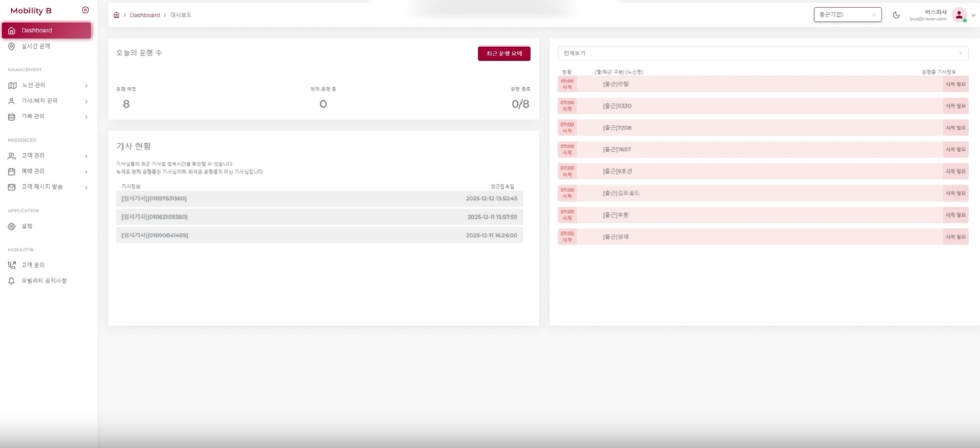Select the [출근]0330 route name
Screen dimensions: 980x448
click(x=617, y=106)
